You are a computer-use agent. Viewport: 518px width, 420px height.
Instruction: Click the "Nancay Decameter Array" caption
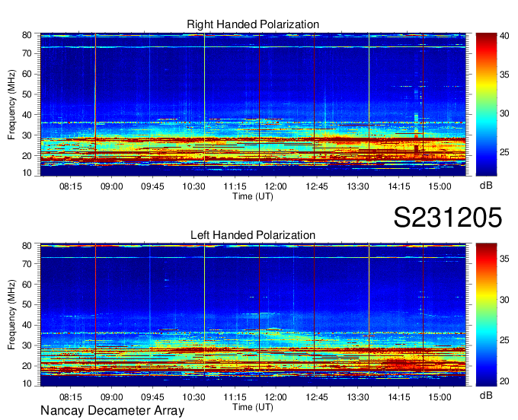coord(112,411)
